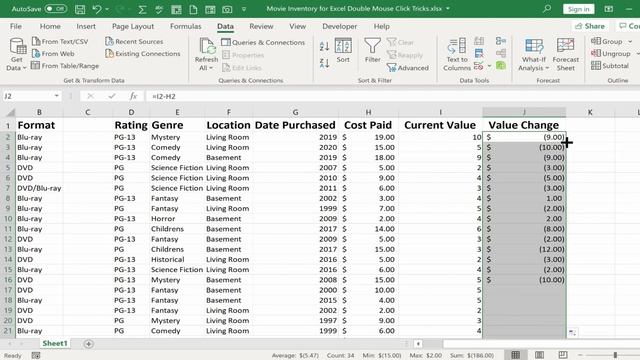Open Recent Sources
The height and width of the screenshot is (360, 640).
134,41
